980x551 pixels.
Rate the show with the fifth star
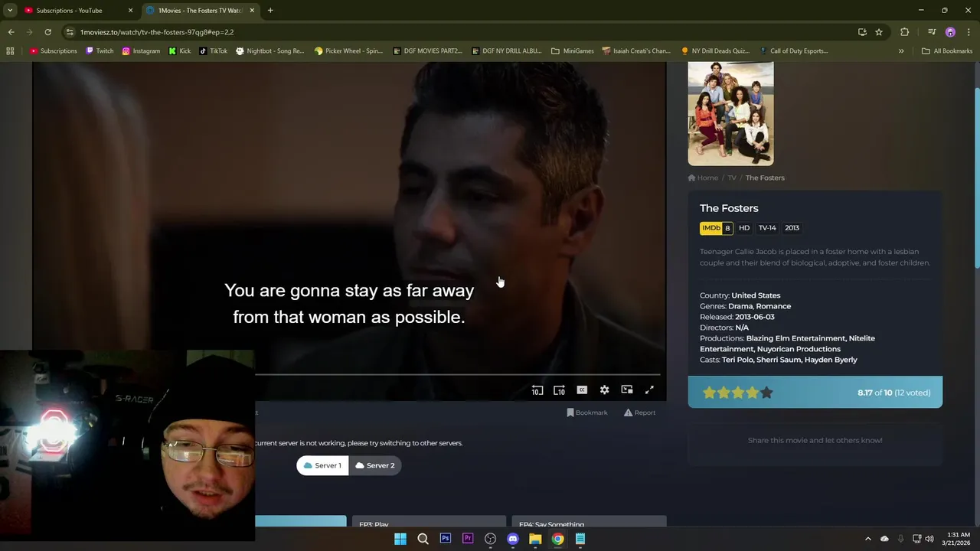pyautogui.click(x=766, y=393)
